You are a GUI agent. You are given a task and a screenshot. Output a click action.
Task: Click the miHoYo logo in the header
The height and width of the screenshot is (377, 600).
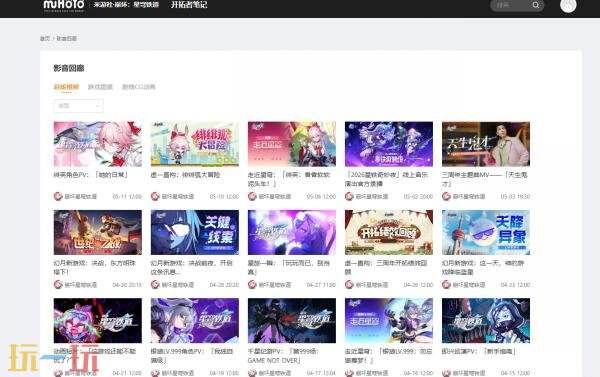tap(64, 5)
